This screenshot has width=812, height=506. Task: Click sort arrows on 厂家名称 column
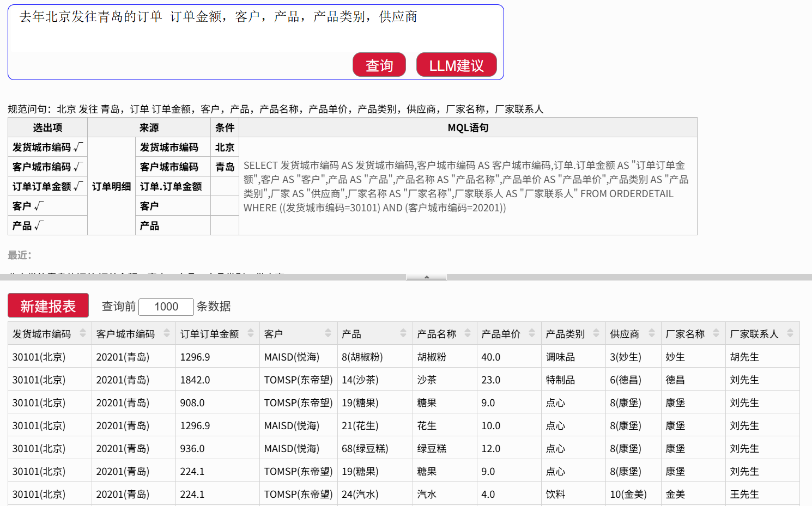tap(716, 333)
